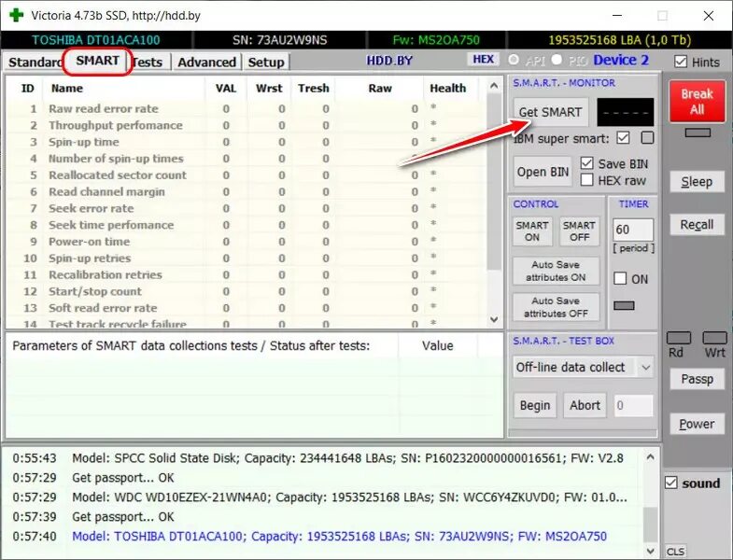Screen dimensions: 733x560
Task: Select the Raw read error rate row
Action: coord(246,109)
